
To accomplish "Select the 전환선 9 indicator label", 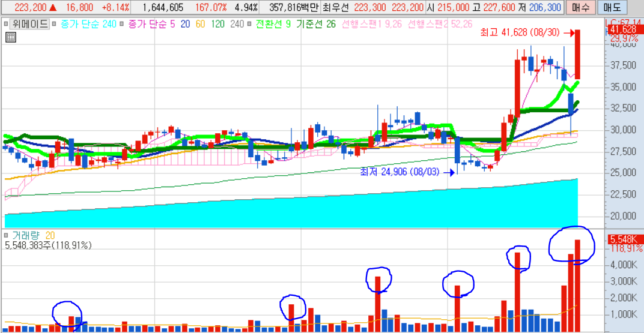I will [273, 25].
